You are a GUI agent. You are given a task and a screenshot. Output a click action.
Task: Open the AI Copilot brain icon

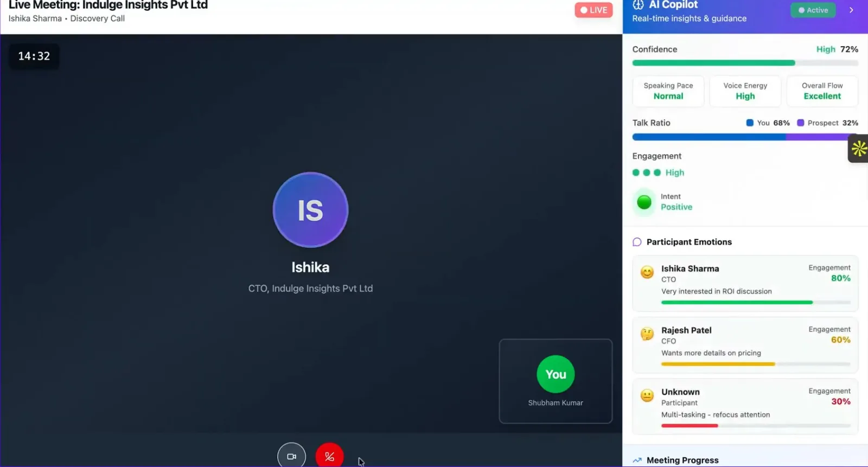point(638,5)
